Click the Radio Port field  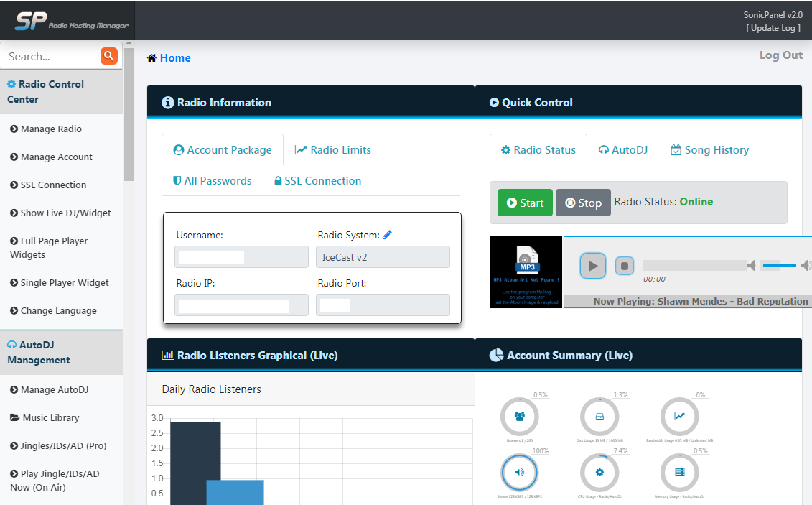coord(383,305)
